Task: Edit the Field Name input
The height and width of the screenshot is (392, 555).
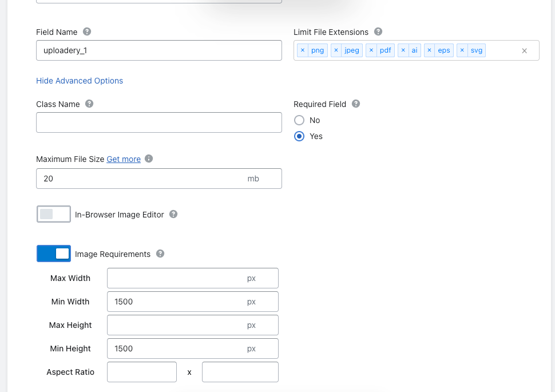Action: tap(159, 50)
